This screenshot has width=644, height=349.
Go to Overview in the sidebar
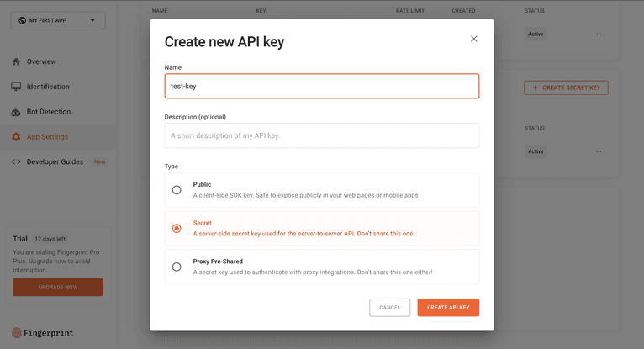click(x=41, y=61)
